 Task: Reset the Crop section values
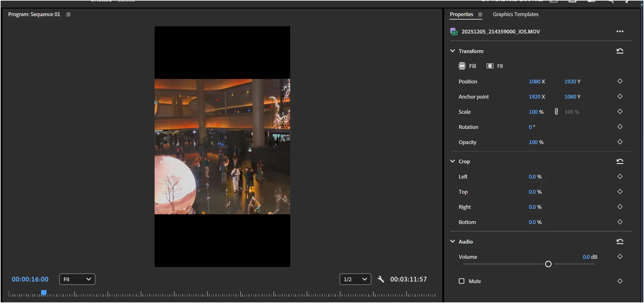[x=620, y=161]
